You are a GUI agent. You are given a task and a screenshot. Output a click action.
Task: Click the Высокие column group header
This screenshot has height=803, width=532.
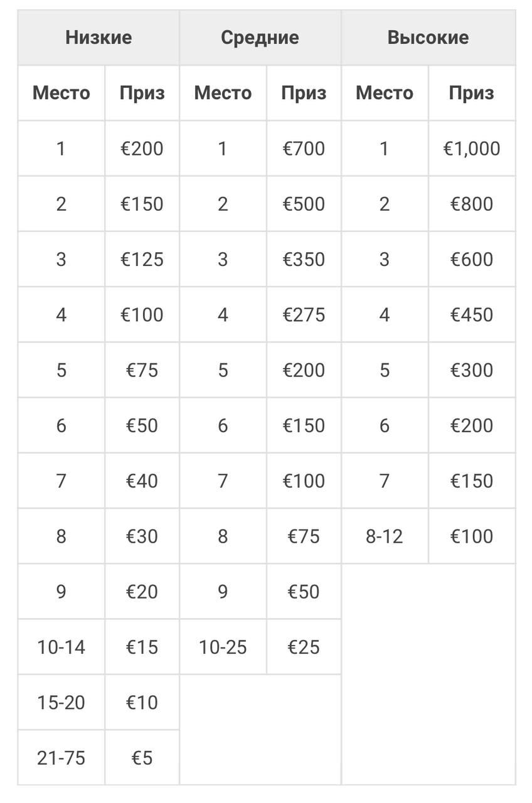coord(428,38)
